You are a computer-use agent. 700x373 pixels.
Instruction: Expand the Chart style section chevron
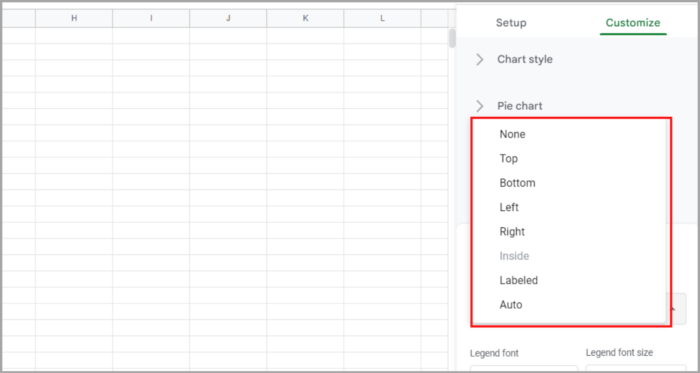pyautogui.click(x=480, y=59)
